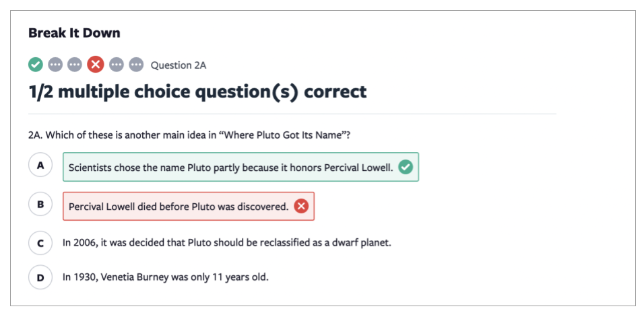Select answer option B radio circle
644x319 pixels.
tap(40, 204)
